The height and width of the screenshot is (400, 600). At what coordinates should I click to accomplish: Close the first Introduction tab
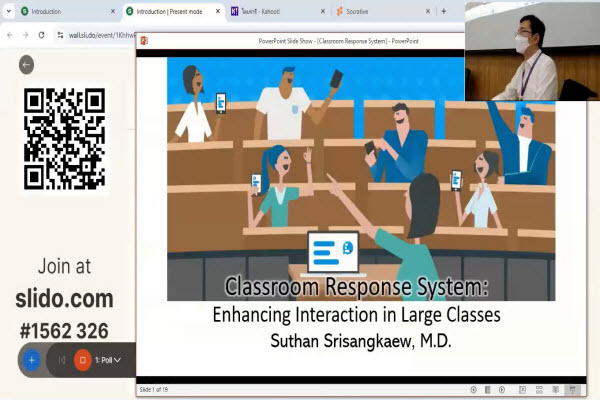[113, 11]
